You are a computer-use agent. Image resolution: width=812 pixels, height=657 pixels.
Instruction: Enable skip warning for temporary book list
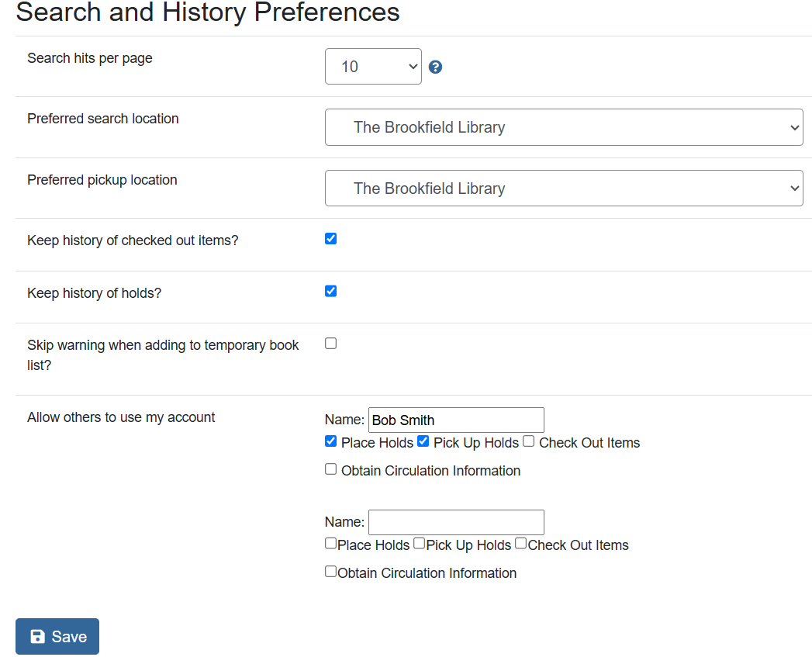coord(330,343)
